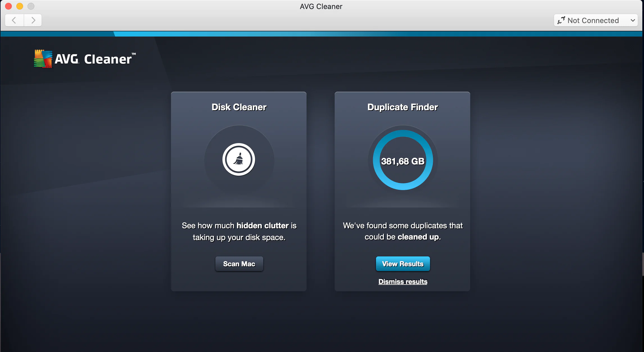Select the Disk Cleaner heading

(239, 107)
